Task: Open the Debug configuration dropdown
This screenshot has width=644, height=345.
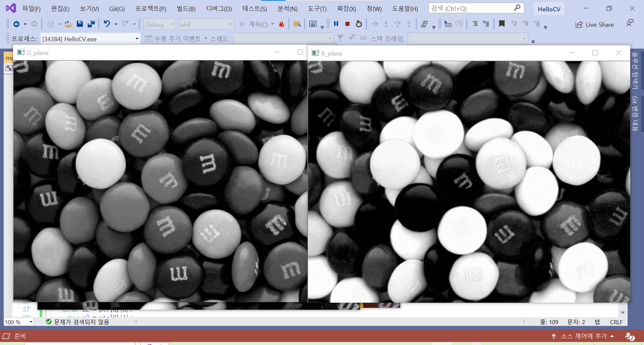Action: click(159, 24)
